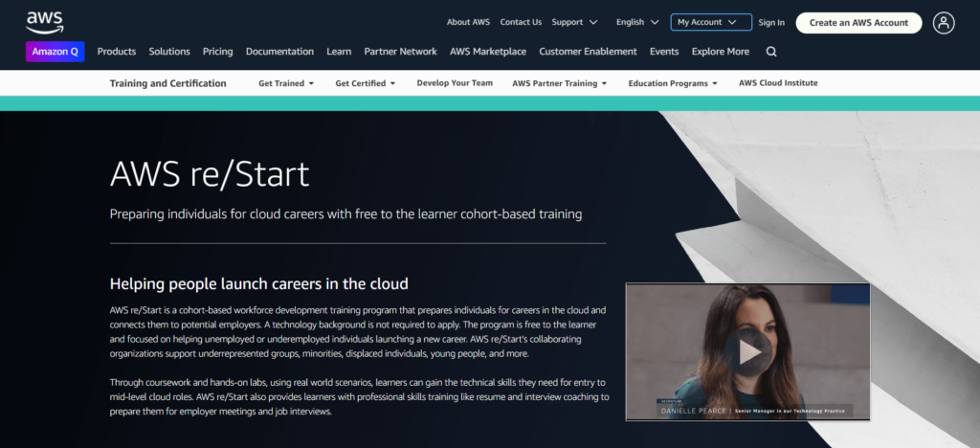The width and height of the screenshot is (980, 448).
Task: Open Documentation
Action: coord(279,52)
